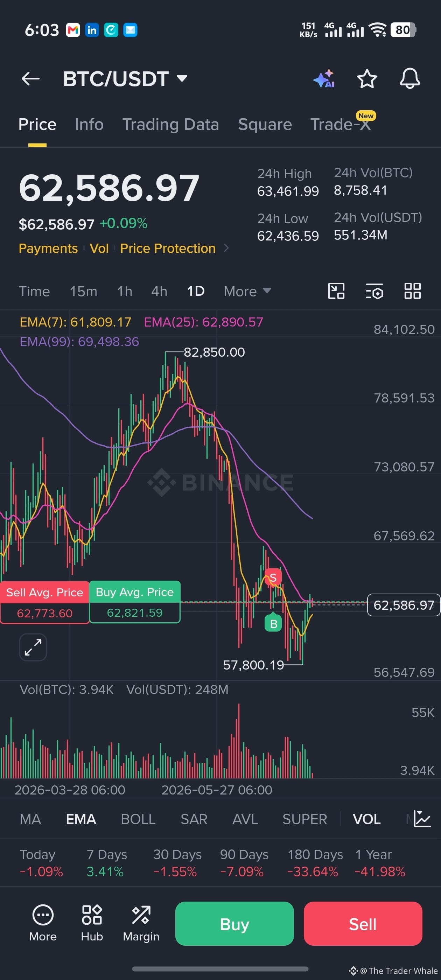Tap the B buy marker on chart

coord(273,623)
